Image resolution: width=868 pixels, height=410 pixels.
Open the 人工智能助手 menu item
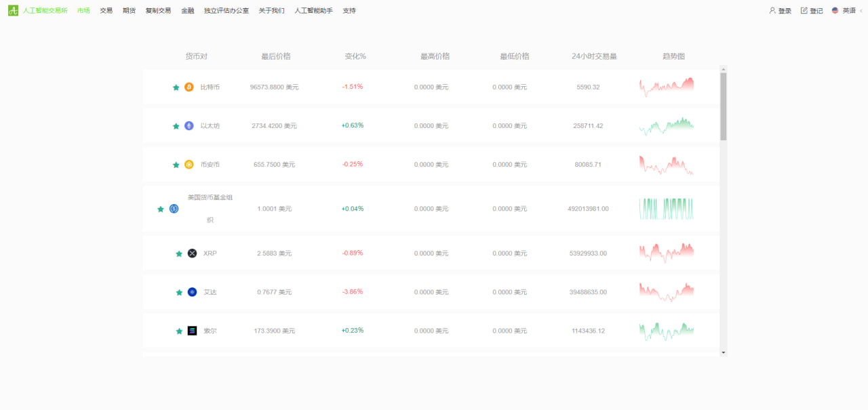(x=313, y=11)
